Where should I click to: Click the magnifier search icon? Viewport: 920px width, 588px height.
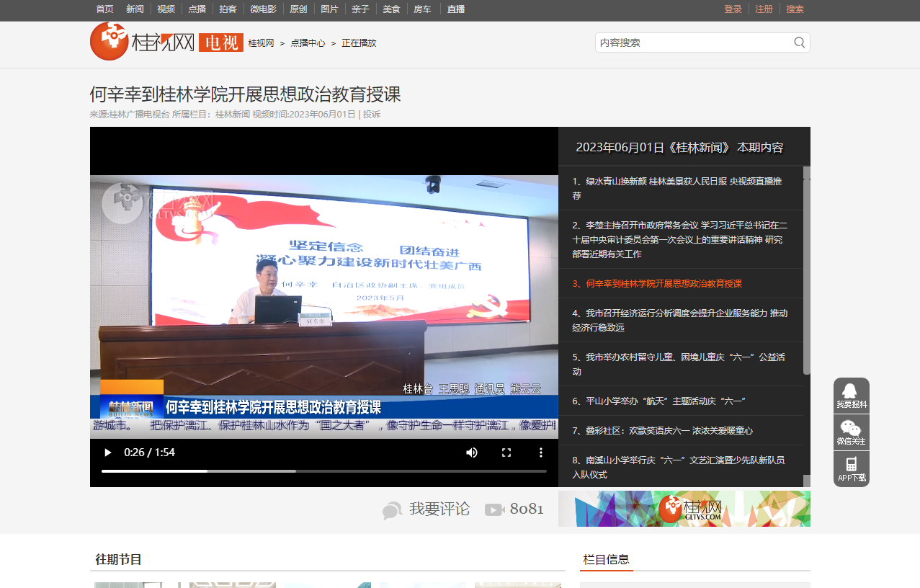click(x=799, y=43)
